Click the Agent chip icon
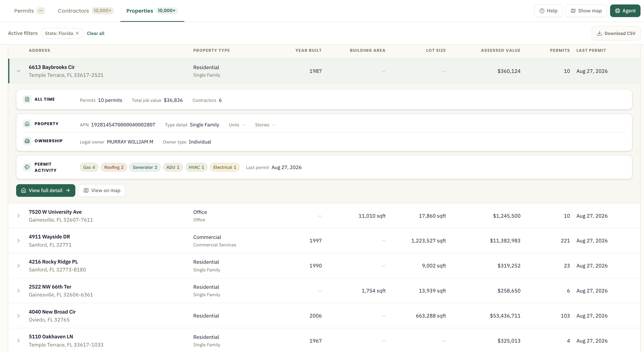Viewport: 644px width, 352px height. point(617,11)
